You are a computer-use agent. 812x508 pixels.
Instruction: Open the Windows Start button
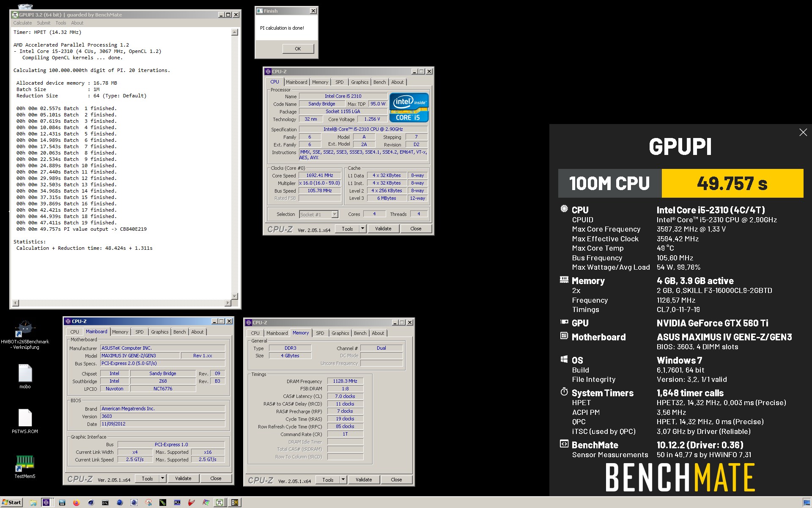pyautogui.click(x=11, y=502)
